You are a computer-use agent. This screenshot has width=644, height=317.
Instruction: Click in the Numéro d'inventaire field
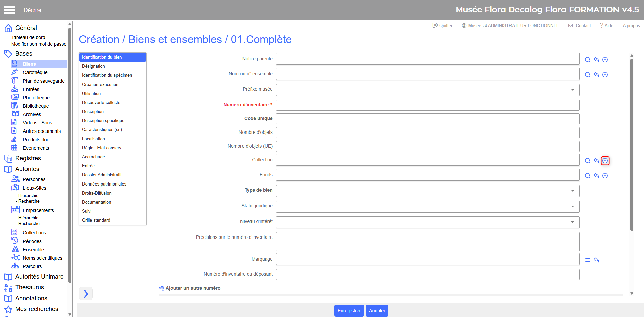[x=427, y=105]
